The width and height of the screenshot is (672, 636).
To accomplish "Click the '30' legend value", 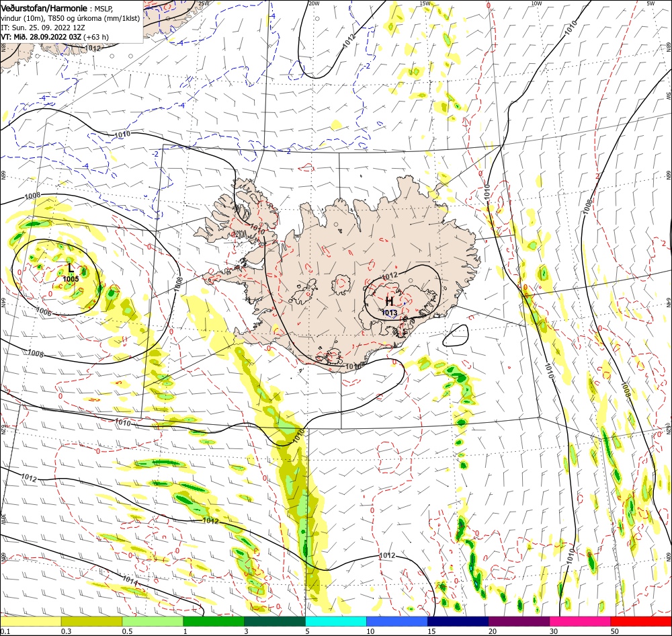I will [554, 631].
